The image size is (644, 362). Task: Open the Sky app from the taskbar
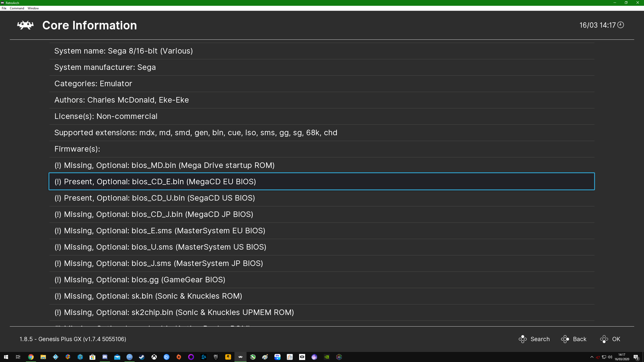point(277,357)
